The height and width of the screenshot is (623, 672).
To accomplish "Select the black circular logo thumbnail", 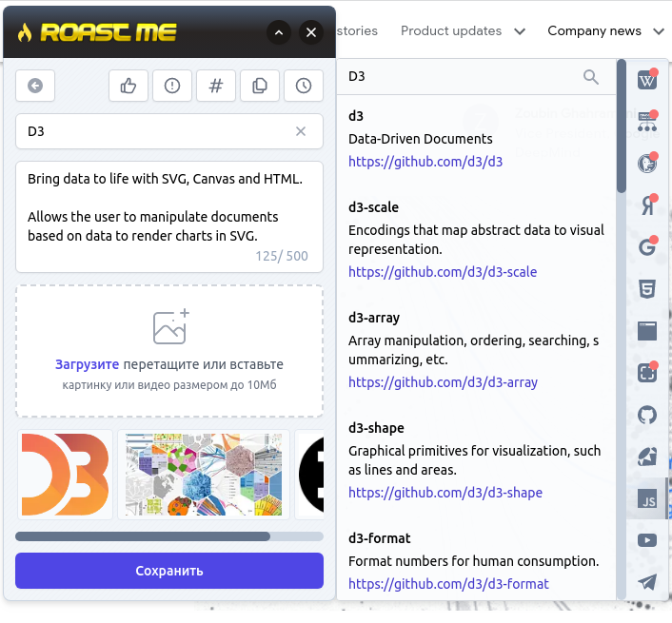I will tap(310, 475).
